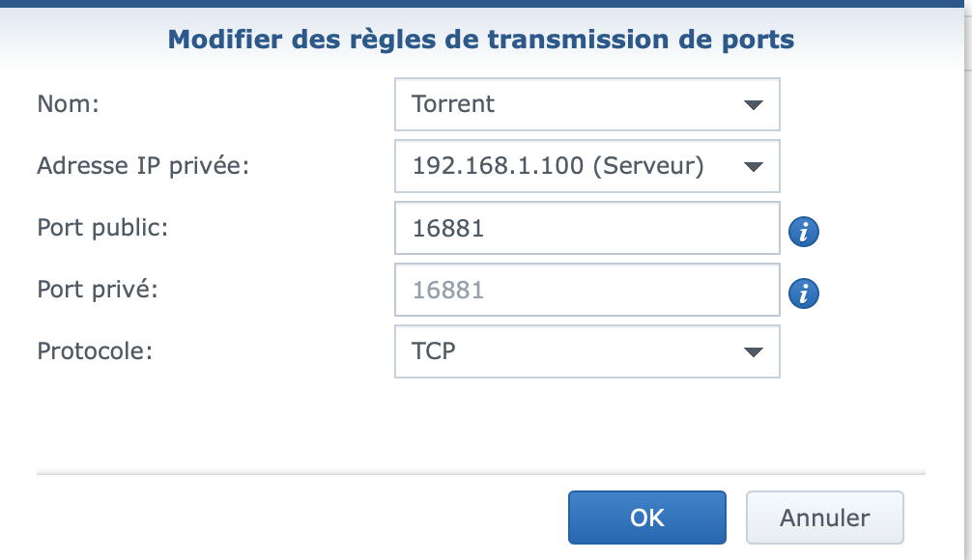
Task: Click the info icon beside Port public
Action: [804, 232]
